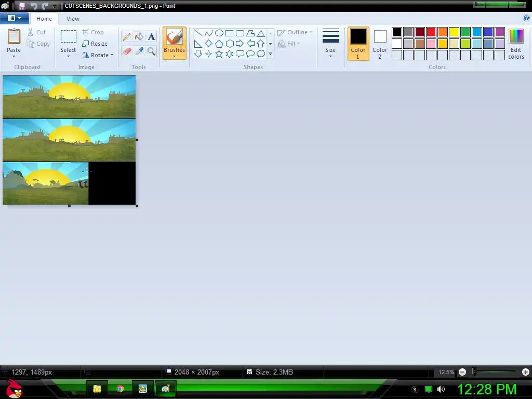
Task: Click the zoom slider handle
Action: click(474, 372)
